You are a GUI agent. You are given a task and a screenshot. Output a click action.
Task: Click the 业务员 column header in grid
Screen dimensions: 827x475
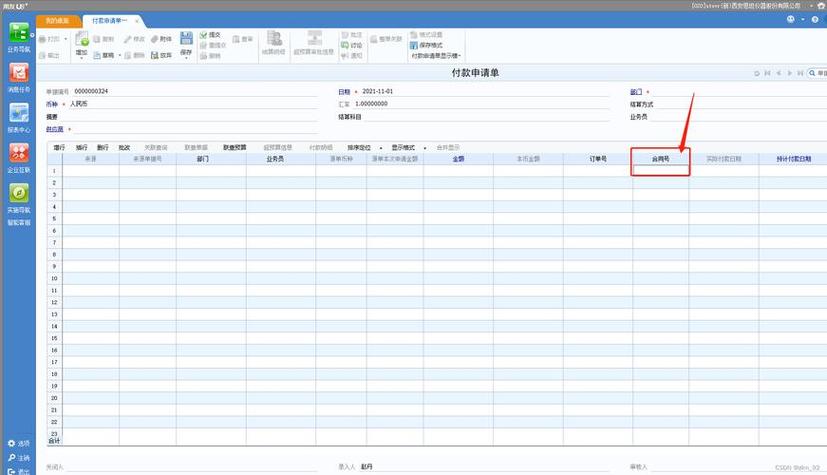click(281, 159)
